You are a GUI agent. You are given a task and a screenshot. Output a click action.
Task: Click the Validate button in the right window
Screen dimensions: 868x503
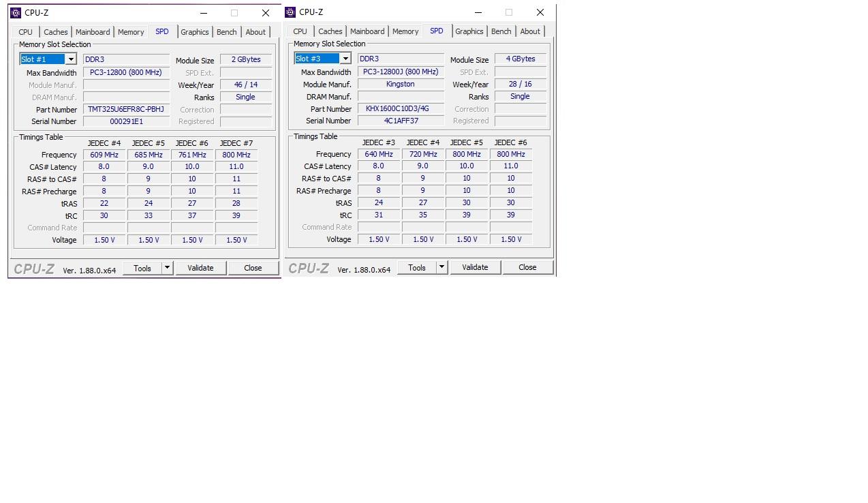475,267
